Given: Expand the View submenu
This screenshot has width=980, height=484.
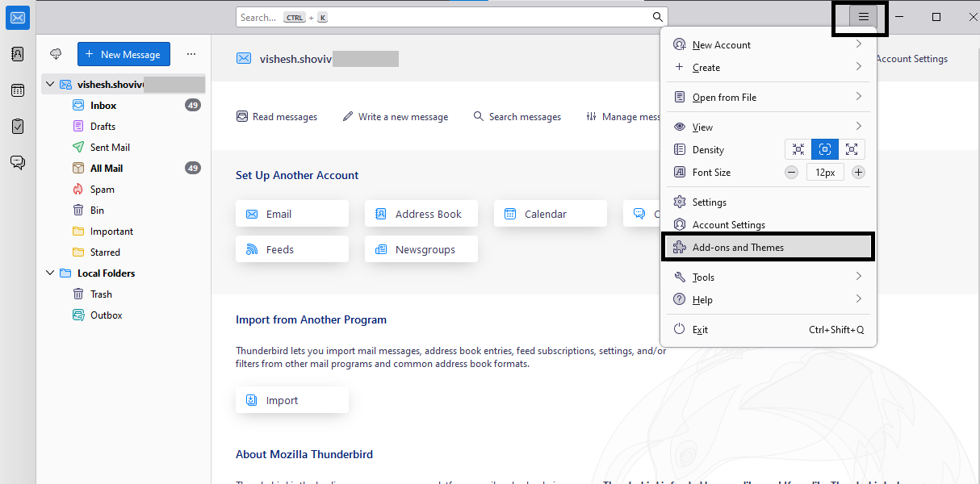Looking at the screenshot, I should [769, 127].
